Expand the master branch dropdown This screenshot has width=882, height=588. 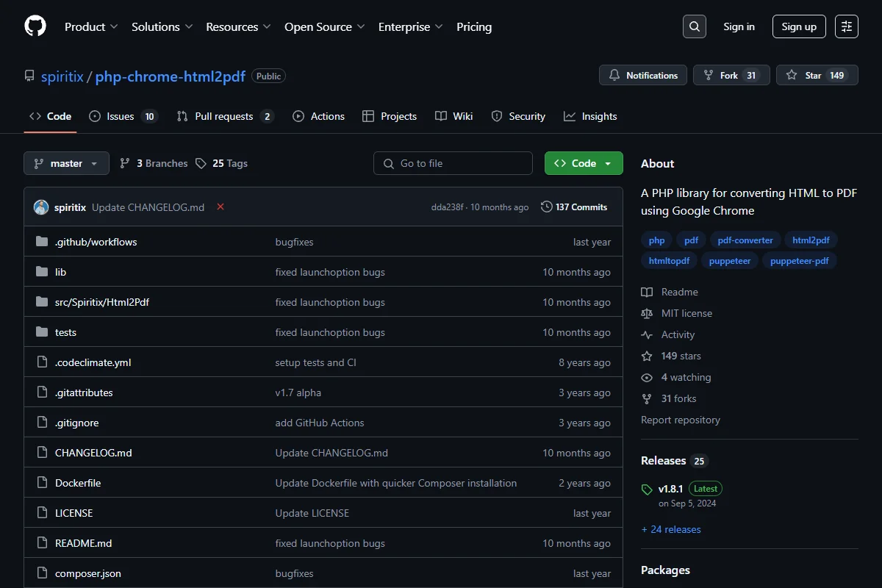(66, 163)
